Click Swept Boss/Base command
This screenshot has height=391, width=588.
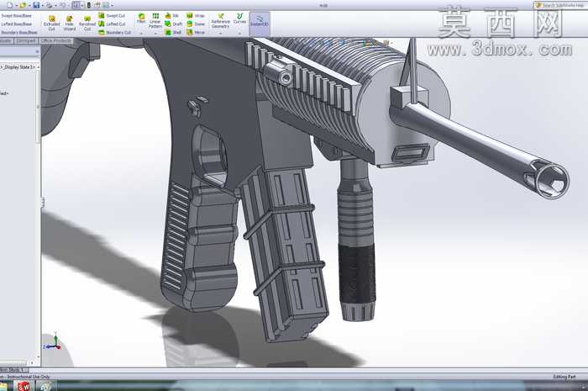17,16
